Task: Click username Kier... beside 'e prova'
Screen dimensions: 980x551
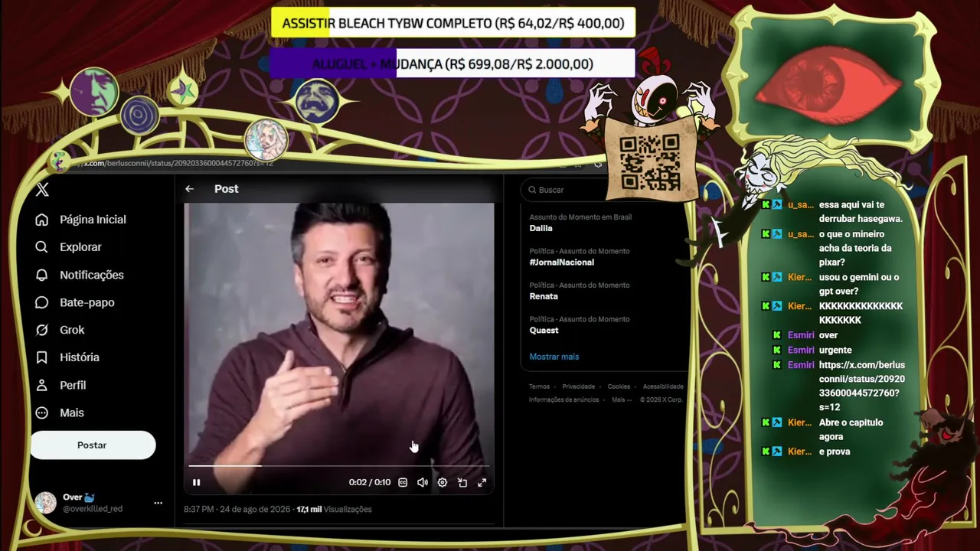Action: click(x=799, y=452)
